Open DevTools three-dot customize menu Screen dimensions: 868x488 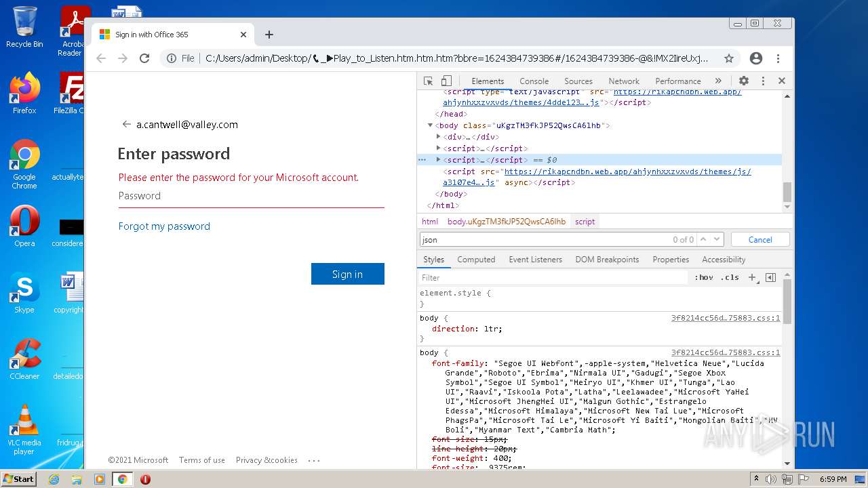point(763,81)
